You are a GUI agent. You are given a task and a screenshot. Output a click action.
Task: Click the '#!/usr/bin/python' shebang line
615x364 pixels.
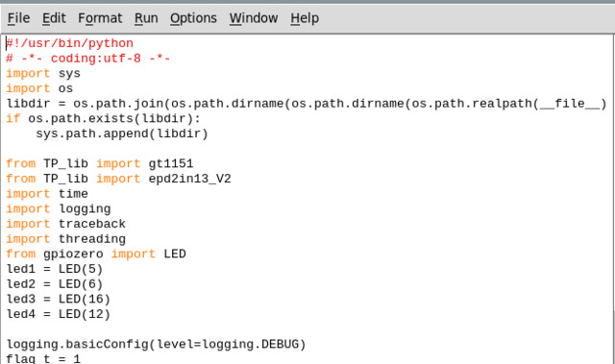(x=70, y=43)
